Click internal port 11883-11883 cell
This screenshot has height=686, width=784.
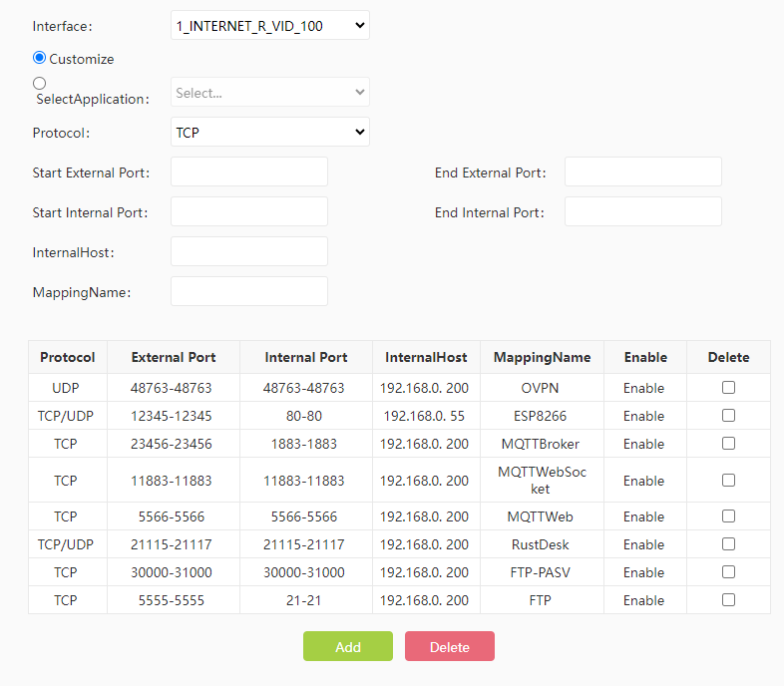tap(304, 481)
